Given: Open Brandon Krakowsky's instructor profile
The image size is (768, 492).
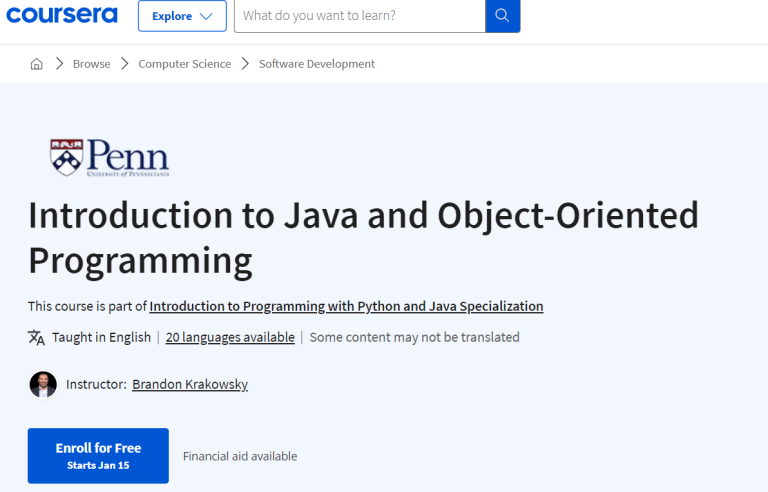Looking at the screenshot, I should [x=190, y=384].
